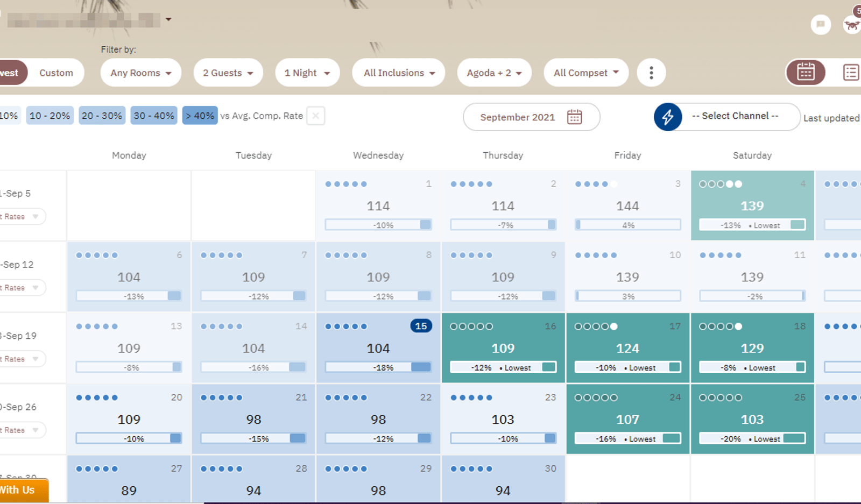Select the Friday Sep 3 rate 144
Image resolution: width=861 pixels, height=504 pixels.
(x=627, y=205)
